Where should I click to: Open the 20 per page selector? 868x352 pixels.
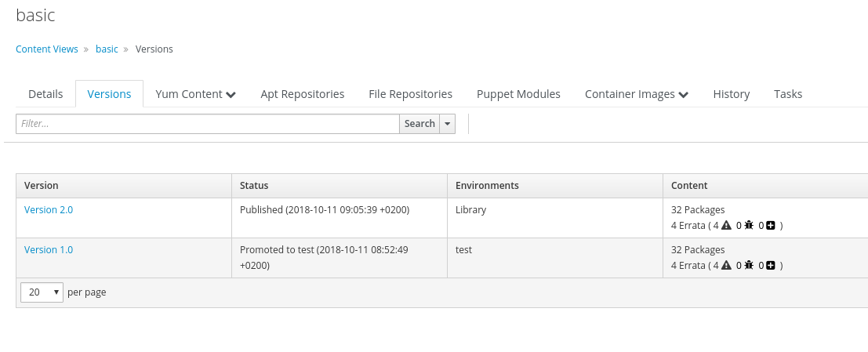[x=42, y=292]
